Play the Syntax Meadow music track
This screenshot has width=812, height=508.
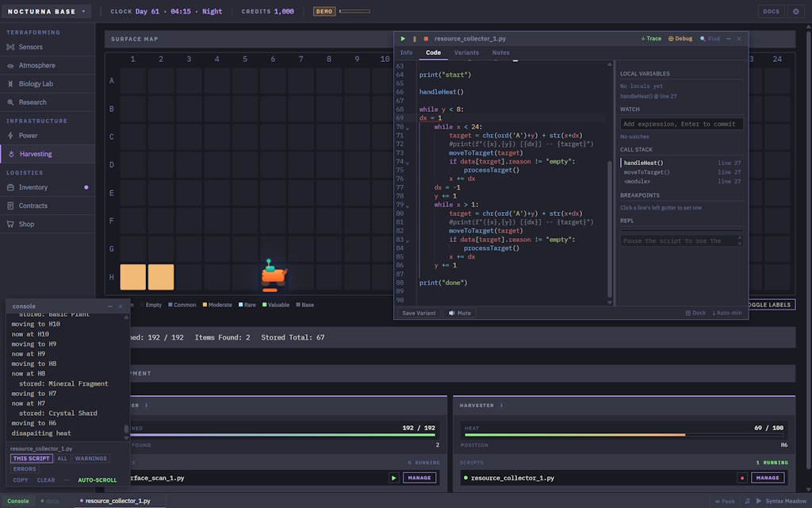(x=759, y=502)
